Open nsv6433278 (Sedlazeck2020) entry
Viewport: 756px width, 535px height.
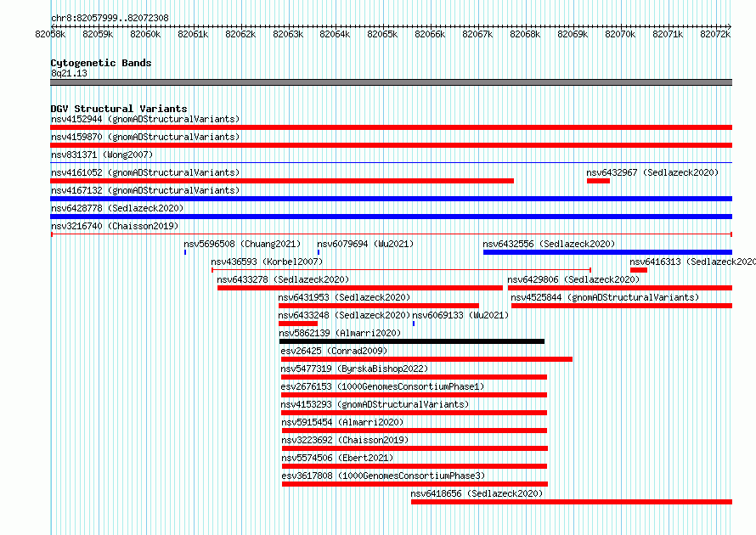coord(283,279)
